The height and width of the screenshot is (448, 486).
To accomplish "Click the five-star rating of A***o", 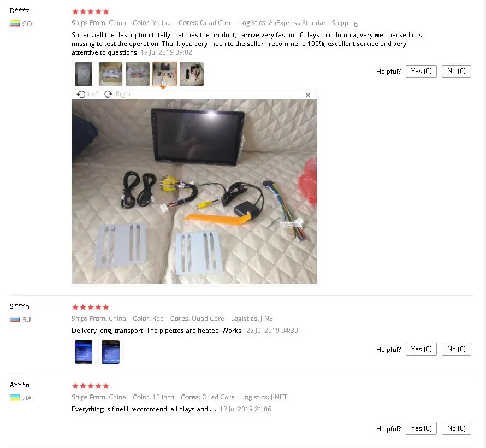I will [x=91, y=386].
